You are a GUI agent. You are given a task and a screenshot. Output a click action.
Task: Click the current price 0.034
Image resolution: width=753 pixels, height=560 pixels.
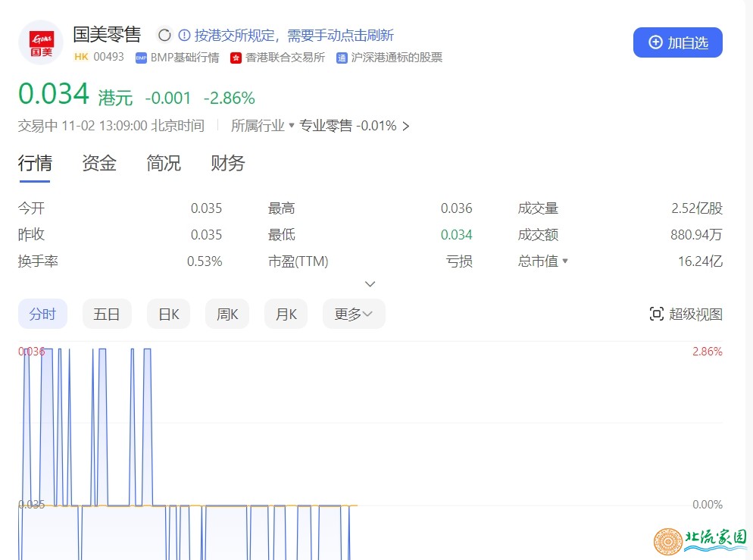(54, 94)
